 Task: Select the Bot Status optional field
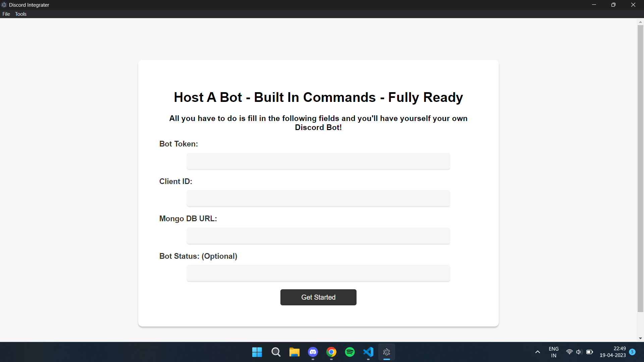tap(318, 273)
